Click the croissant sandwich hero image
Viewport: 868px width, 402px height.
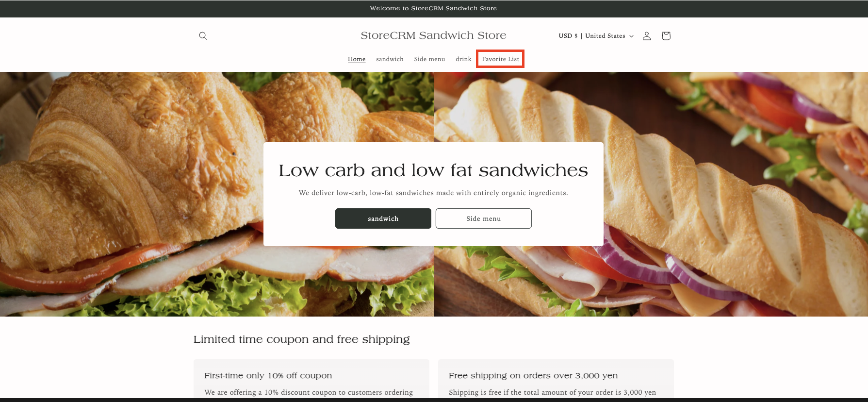pyautogui.click(x=131, y=194)
